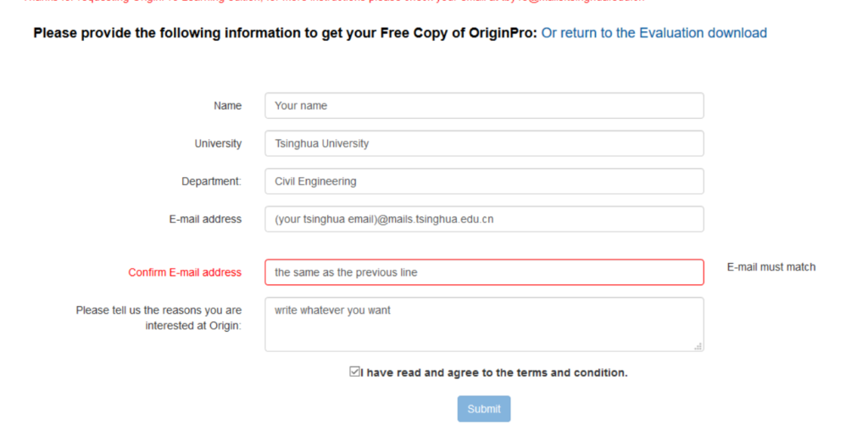The image size is (868, 431).
Task: Click the Name input field
Action: 484,106
